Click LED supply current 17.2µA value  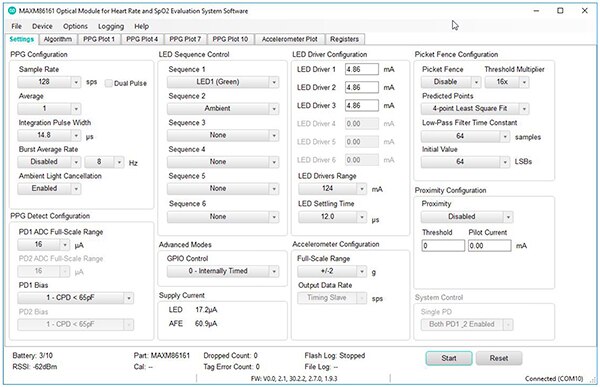pos(206,310)
